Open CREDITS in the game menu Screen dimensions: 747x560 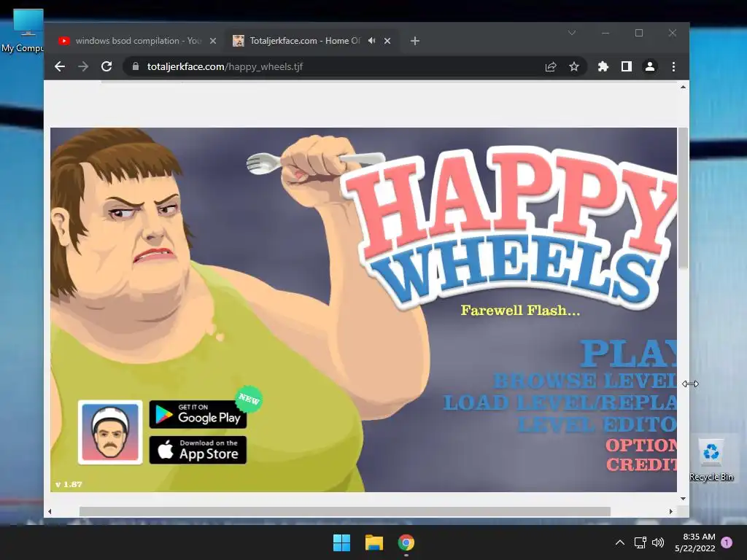pyautogui.click(x=641, y=464)
